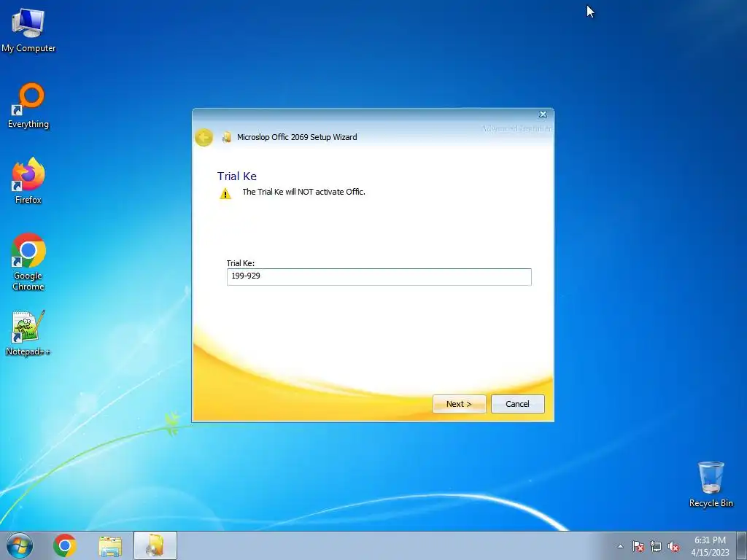Click the "Trial Ke:" field label
Image resolution: width=747 pixels, height=560 pixels.
[x=241, y=262]
